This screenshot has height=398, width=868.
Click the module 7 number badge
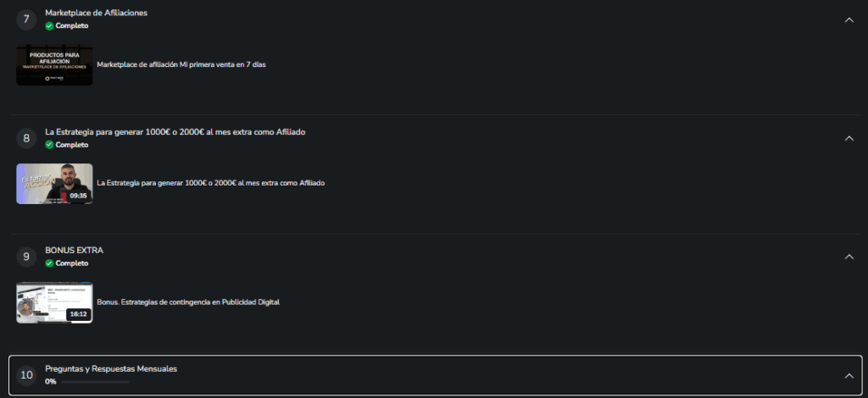point(26,19)
